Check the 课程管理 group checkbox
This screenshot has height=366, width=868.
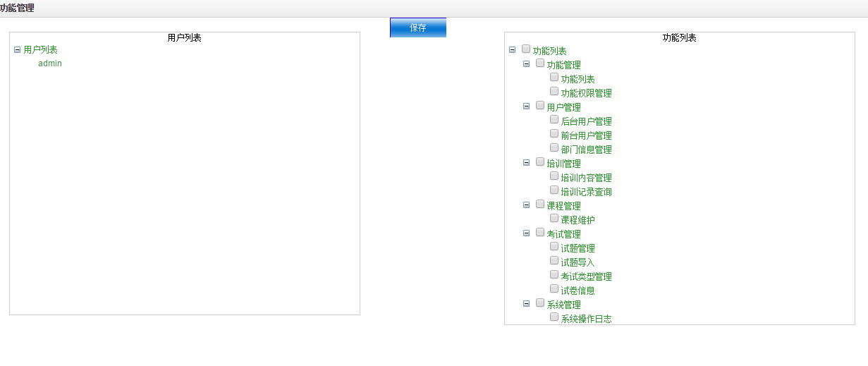coord(540,205)
